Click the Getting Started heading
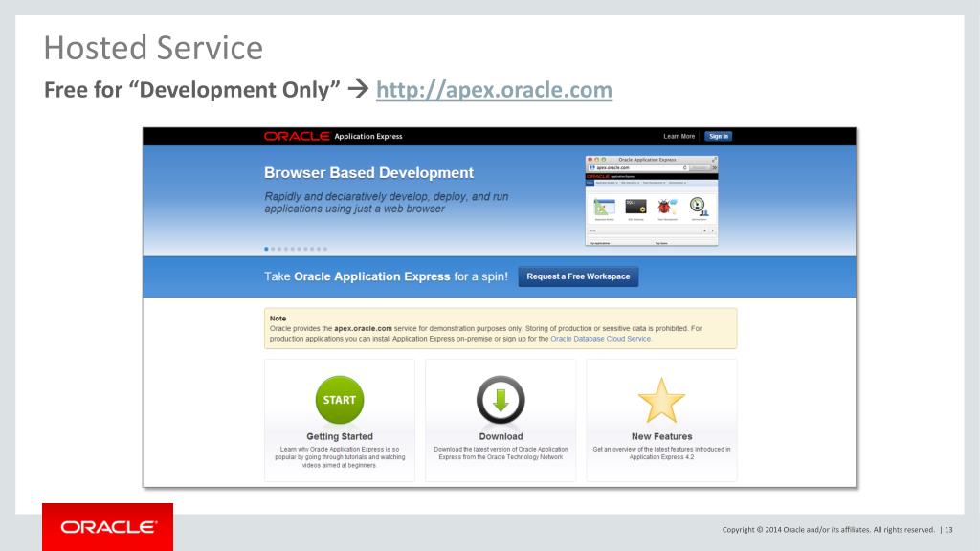Screen dimensions: 980x551 pos(340,436)
